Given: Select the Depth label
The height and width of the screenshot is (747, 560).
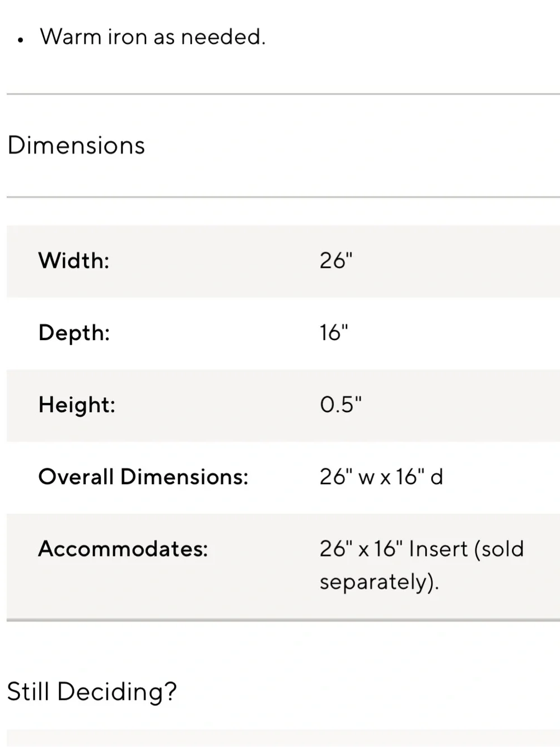Looking at the screenshot, I should [x=74, y=333].
